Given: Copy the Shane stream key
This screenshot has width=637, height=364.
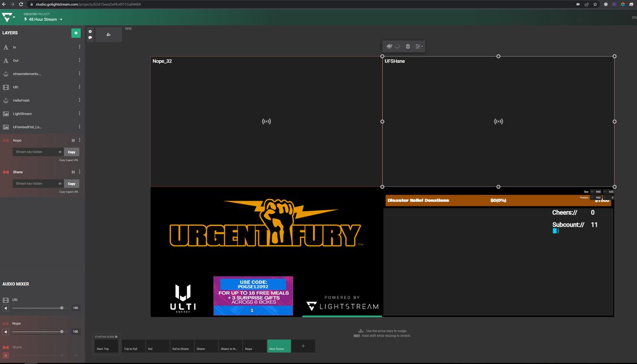Looking at the screenshot, I should pos(72,184).
